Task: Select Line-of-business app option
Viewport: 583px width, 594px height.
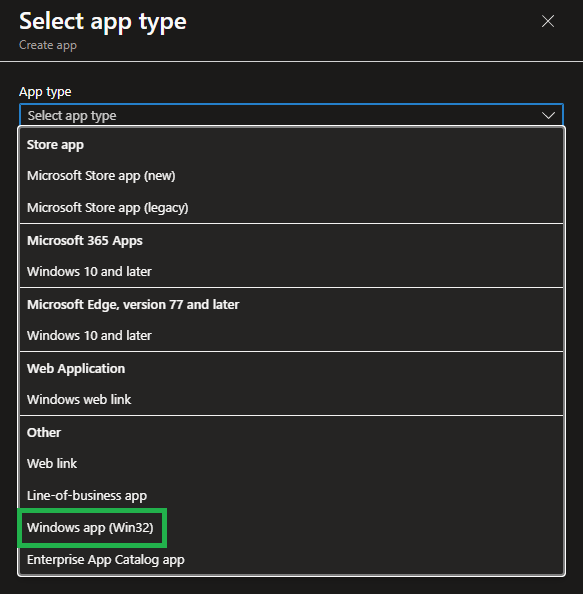Action: [x=87, y=496]
